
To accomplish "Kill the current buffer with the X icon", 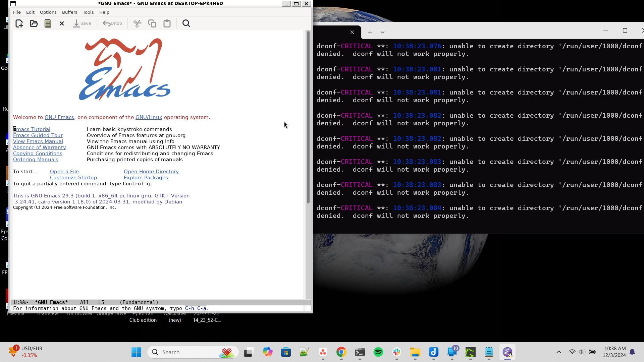I will [61, 23].
